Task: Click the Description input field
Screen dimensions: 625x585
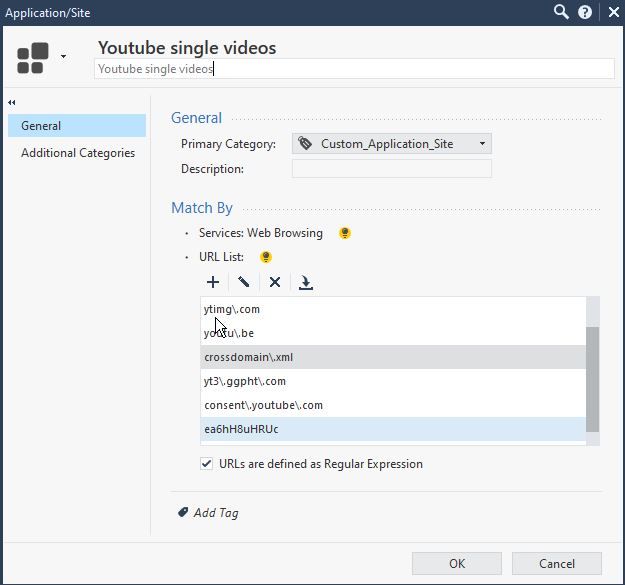Action: [x=391, y=169]
